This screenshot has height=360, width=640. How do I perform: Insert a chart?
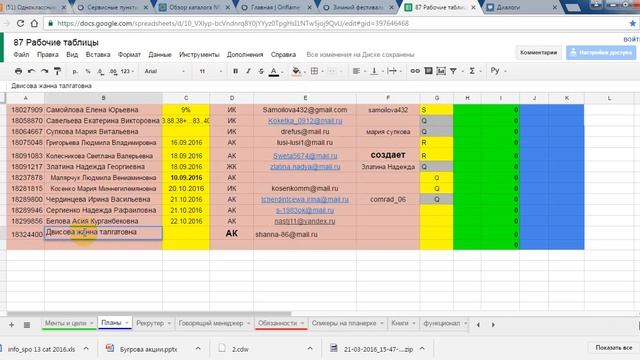pos(441,71)
